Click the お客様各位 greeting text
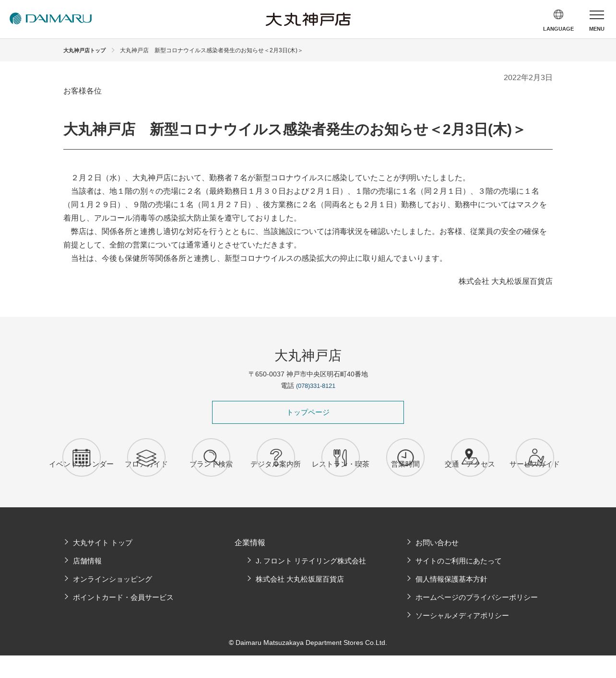Image resolution: width=616 pixels, height=678 pixels. tap(83, 91)
